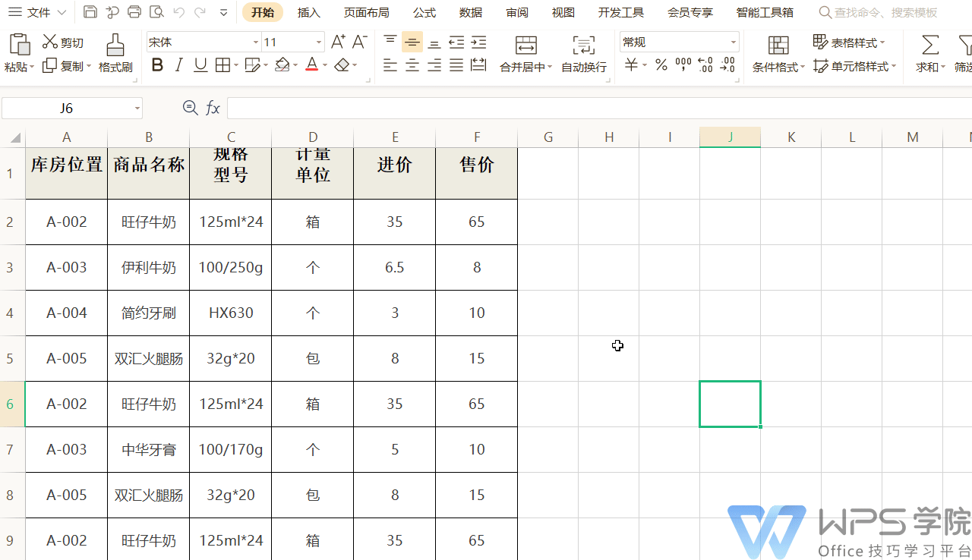Toggle middle vertical alignment
Screen dimensions: 972x560
click(412, 42)
